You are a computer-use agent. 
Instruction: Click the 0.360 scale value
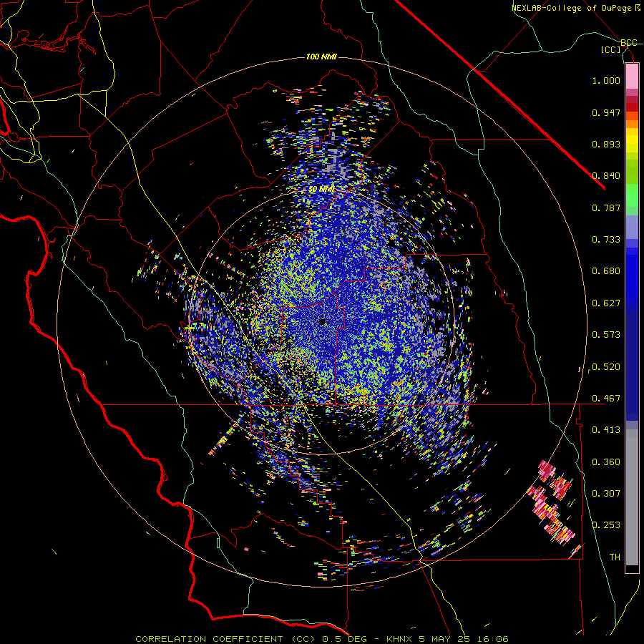pos(606,462)
